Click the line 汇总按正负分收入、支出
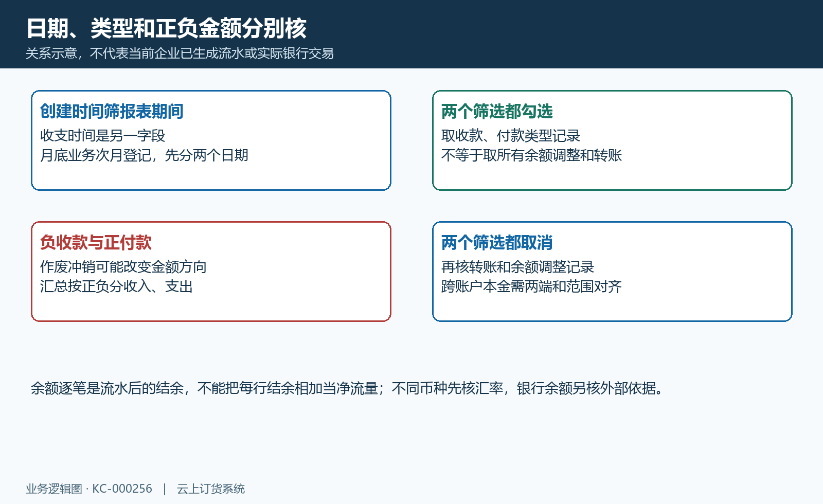Screen dimensions: 823x504 (116, 286)
